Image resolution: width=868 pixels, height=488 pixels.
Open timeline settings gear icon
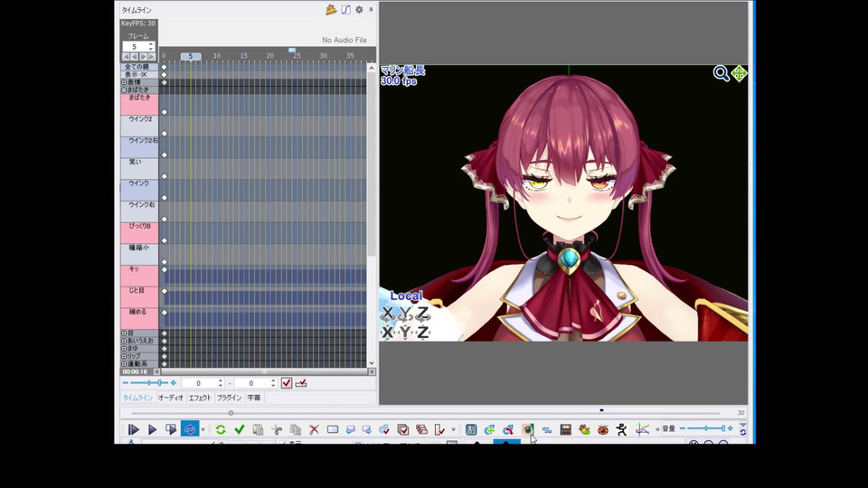coord(359,9)
